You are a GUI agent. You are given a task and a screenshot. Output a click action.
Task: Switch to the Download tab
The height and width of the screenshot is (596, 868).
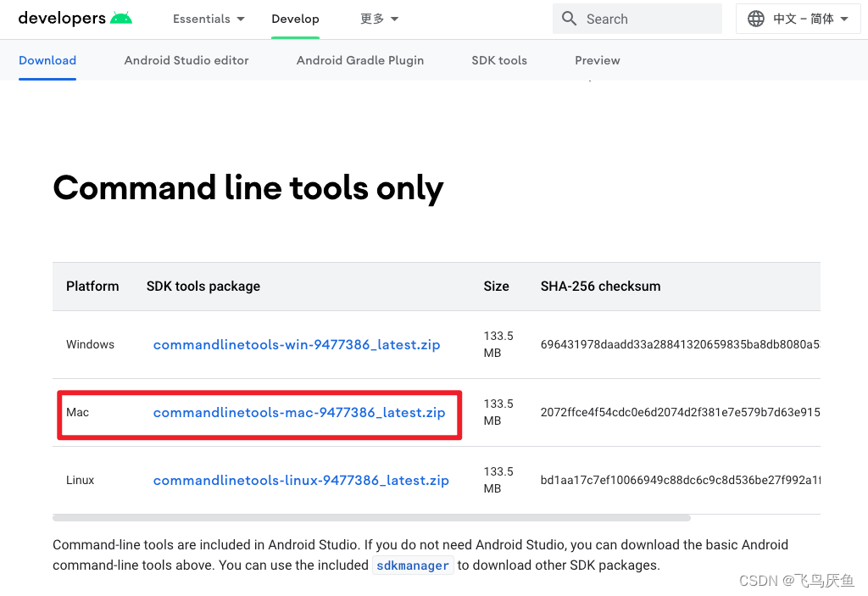click(47, 60)
